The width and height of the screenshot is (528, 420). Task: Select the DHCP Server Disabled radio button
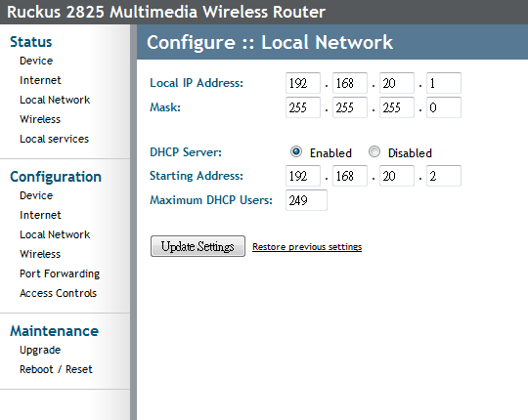pos(374,151)
